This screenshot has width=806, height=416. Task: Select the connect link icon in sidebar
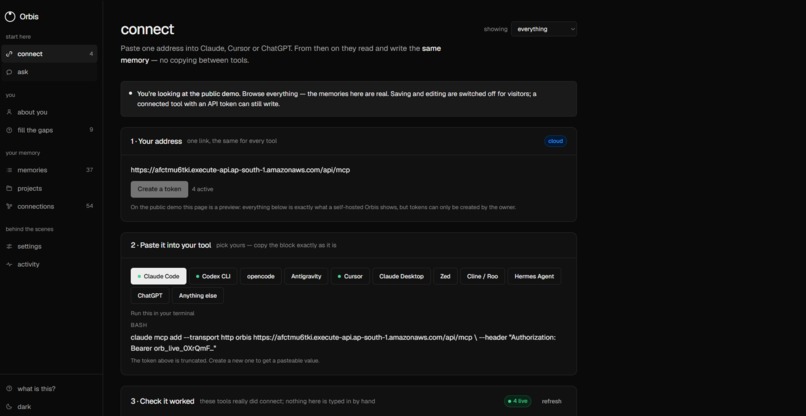pyautogui.click(x=9, y=54)
